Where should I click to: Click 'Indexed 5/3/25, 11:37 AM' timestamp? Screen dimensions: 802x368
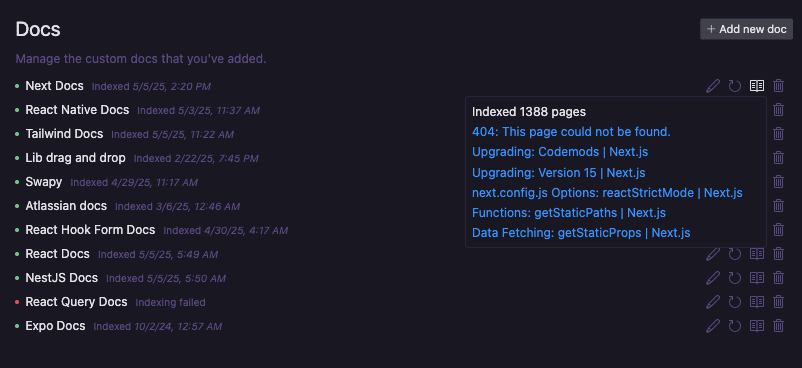click(x=198, y=111)
